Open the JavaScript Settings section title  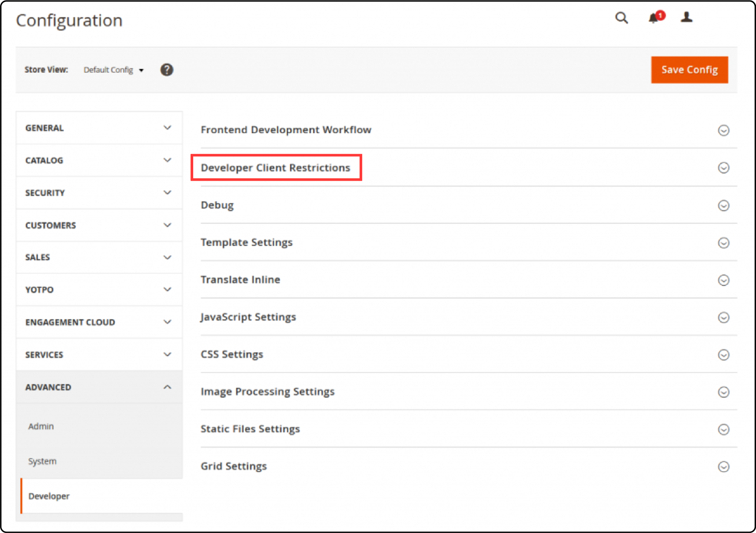(x=248, y=317)
